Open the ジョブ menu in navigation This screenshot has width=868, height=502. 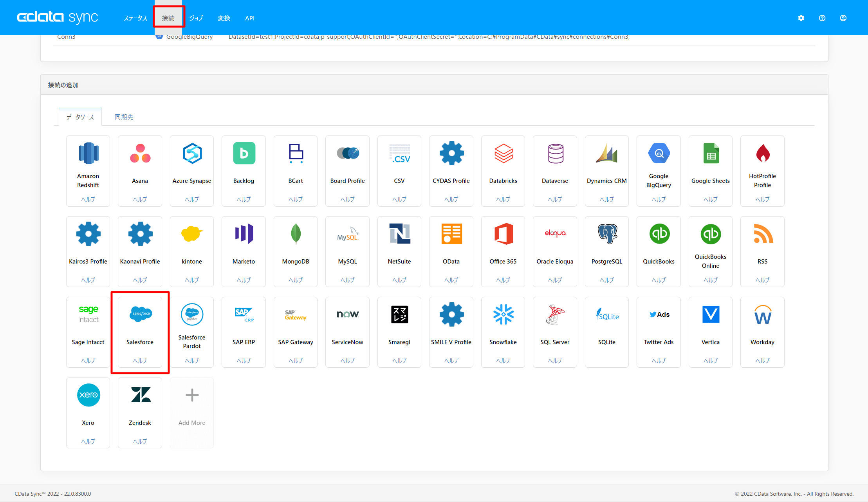[x=196, y=18]
